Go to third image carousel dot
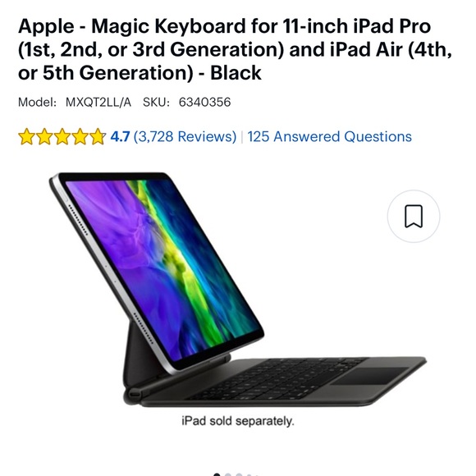 click(x=239, y=475)
